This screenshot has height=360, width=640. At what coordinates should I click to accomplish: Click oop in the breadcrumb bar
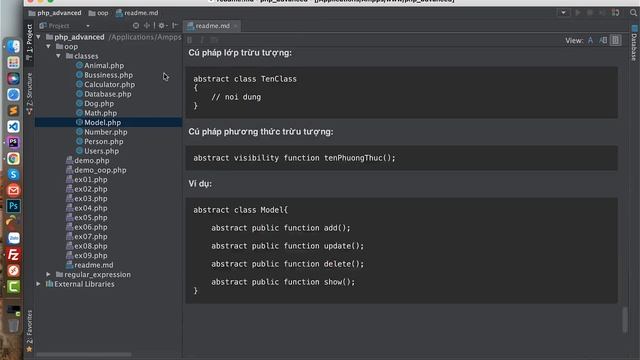click(98, 13)
